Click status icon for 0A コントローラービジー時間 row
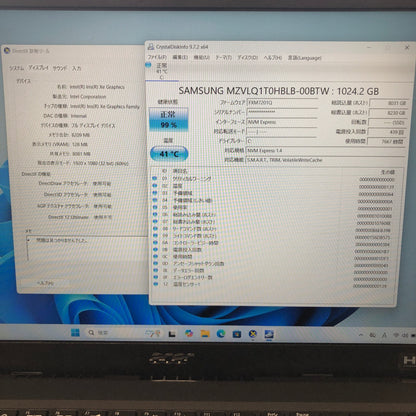Image resolution: width=416 pixels, height=416 pixels. pyautogui.click(x=155, y=242)
